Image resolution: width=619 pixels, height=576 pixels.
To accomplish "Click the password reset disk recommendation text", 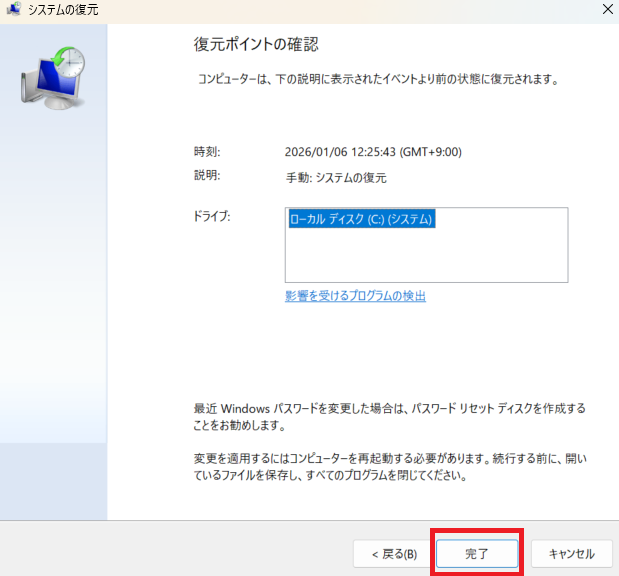I will click(389, 416).
